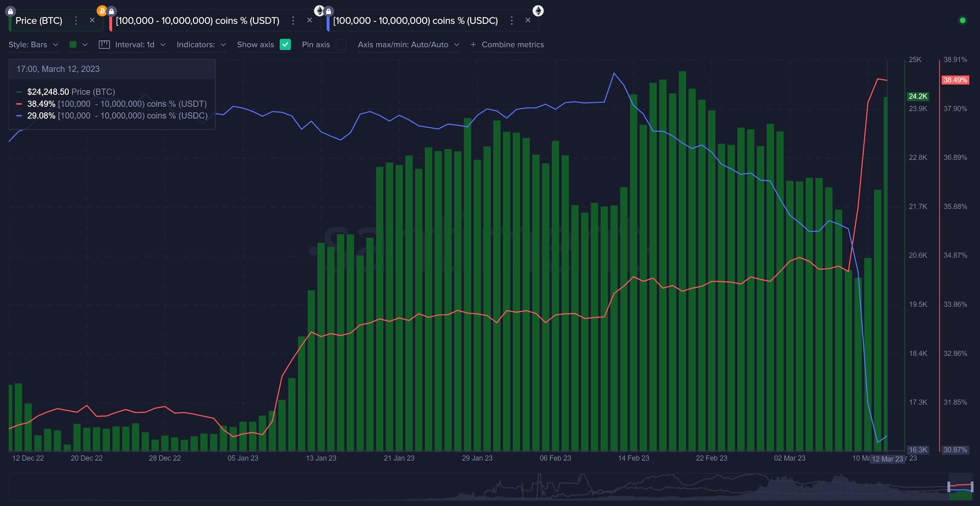Uncheck the Show axis checkbox
The image size is (980, 506).
(x=285, y=44)
